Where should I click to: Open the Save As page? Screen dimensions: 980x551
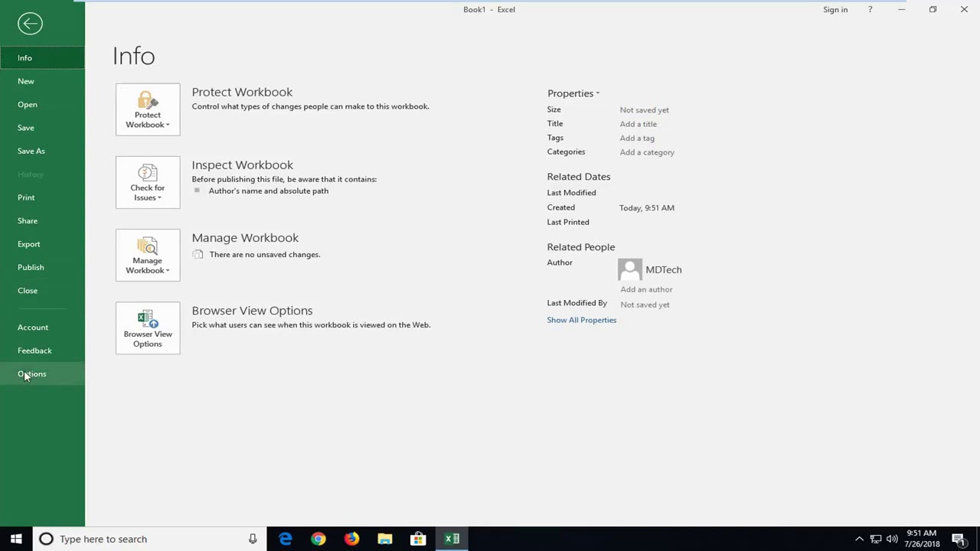(x=42, y=151)
